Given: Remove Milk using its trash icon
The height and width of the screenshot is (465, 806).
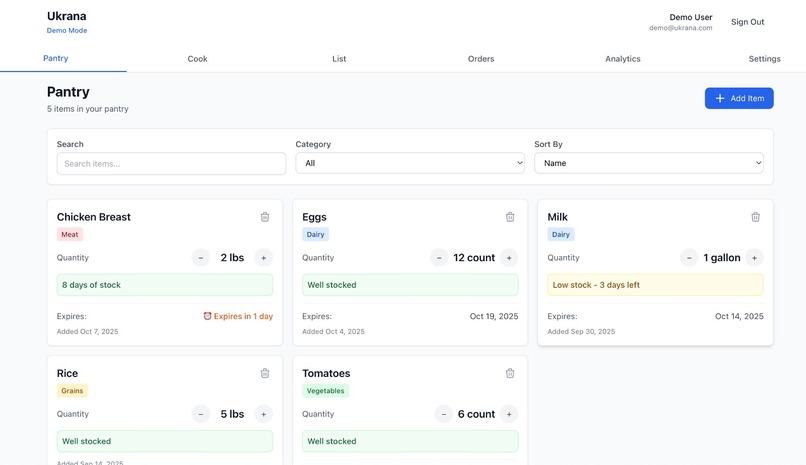Looking at the screenshot, I should coord(755,217).
